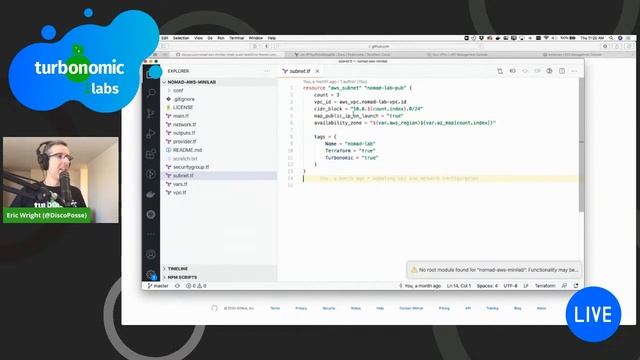Open network.tf in the explorer
640x360 pixels.
(218, 124)
